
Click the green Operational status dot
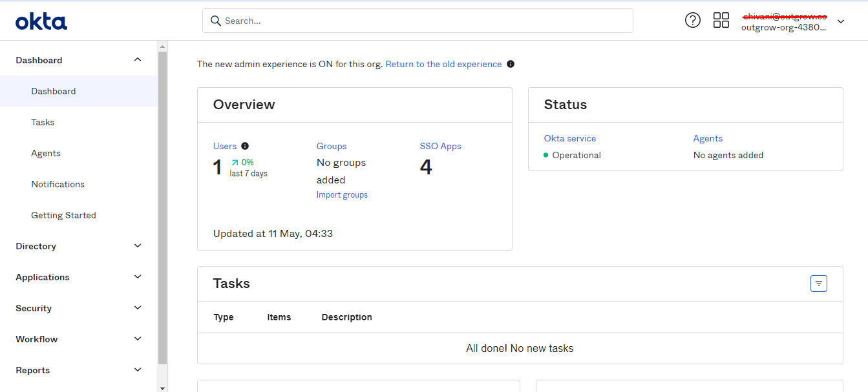pos(546,155)
